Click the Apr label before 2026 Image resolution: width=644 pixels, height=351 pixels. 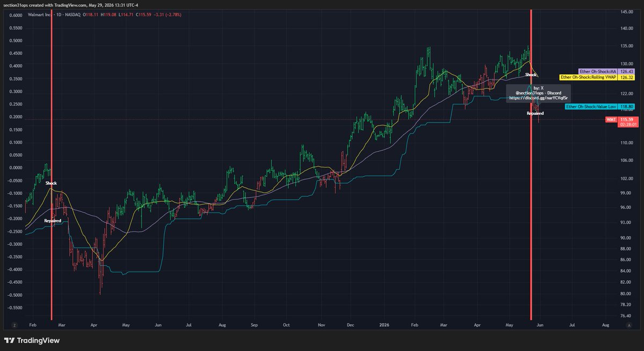93,325
